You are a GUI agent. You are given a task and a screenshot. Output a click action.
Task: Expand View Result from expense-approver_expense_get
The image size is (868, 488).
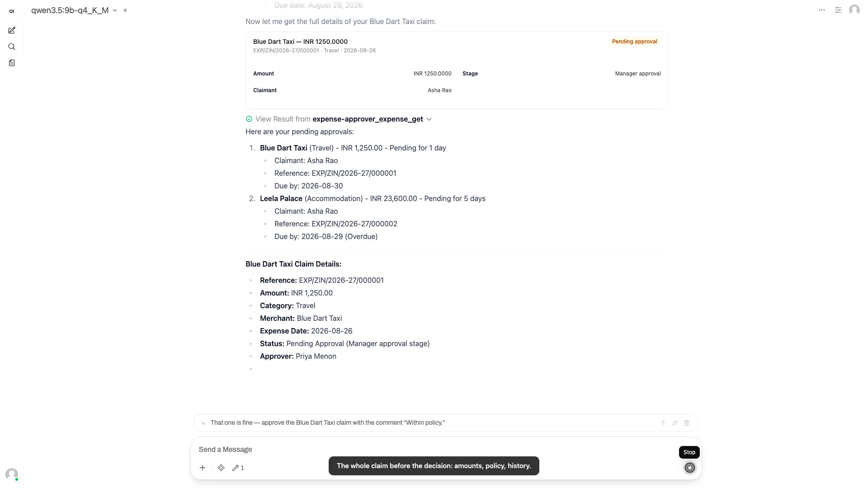339,119
